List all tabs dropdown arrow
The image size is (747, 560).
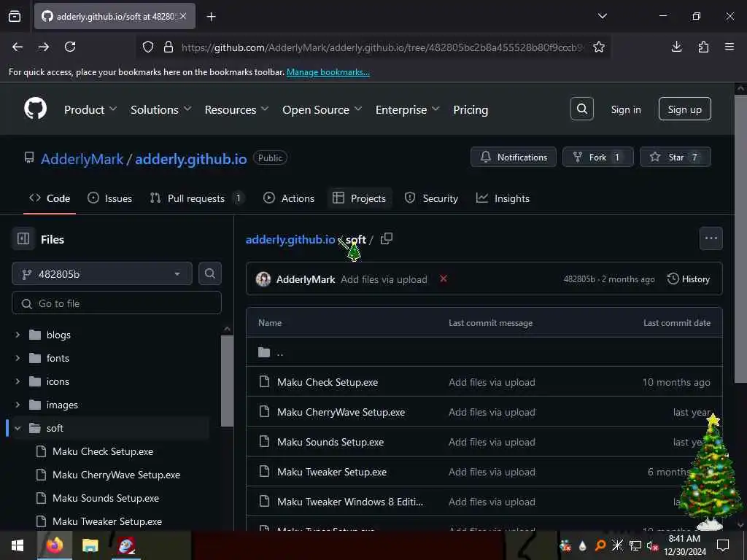pyautogui.click(x=602, y=16)
